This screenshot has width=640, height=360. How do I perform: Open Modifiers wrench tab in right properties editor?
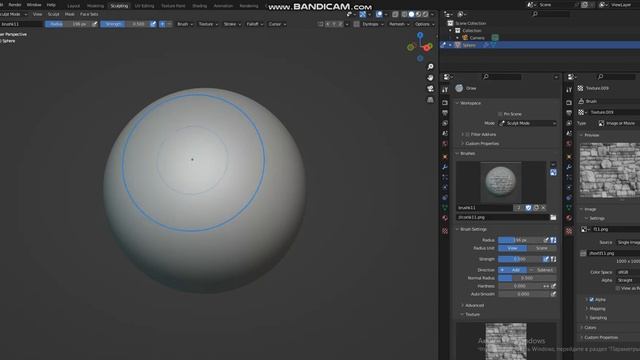569,167
